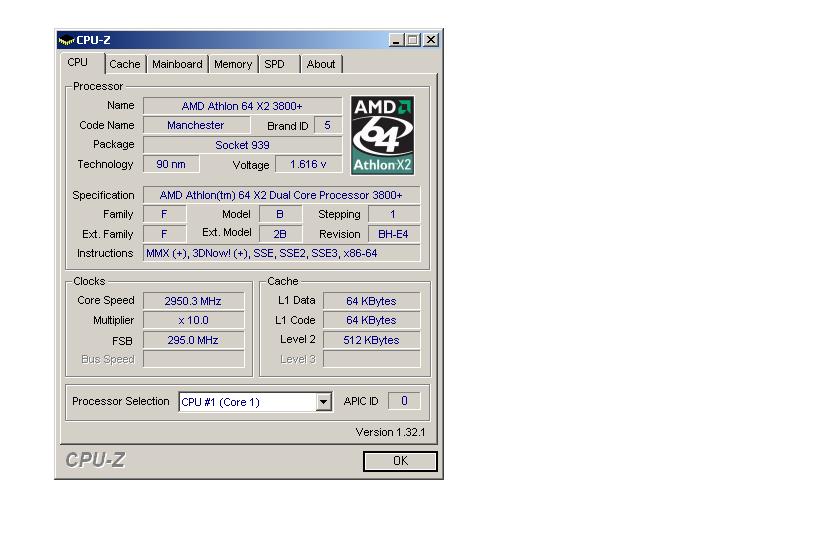Image resolution: width=840 pixels, height=553 pixels.
Task: Click the Family value 'F'
Action: (x=164, y=214)
